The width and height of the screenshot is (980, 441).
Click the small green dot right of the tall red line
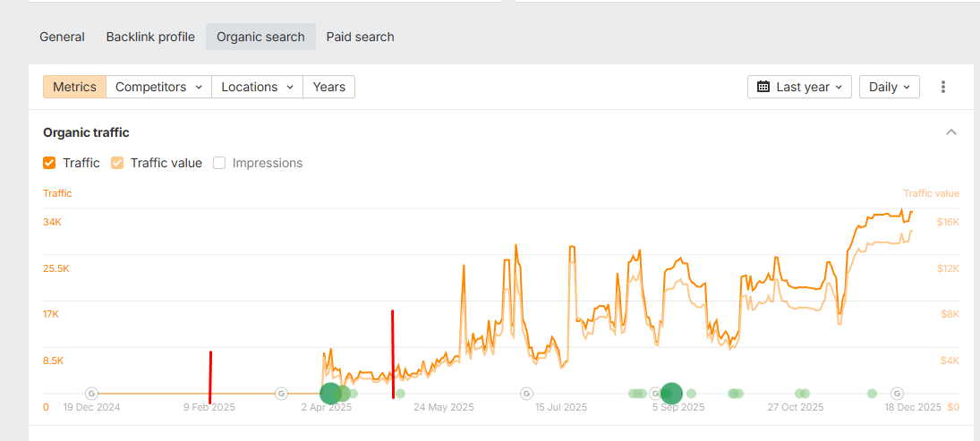[x=400, y=393]
